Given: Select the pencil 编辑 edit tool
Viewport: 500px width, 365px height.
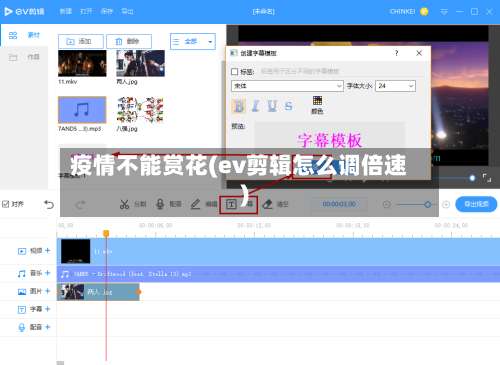Looking at the screenshot, I should tap(204, 204).
